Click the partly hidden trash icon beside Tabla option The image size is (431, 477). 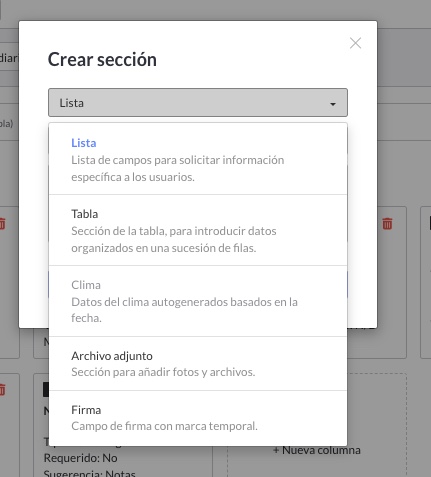[x=2, y=223]
